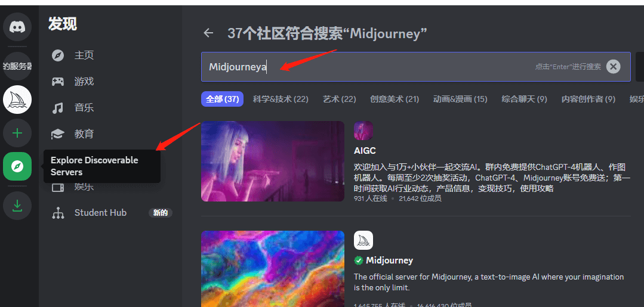Click the 37个社区符合搜索 results heading
The height and width of the screenshot is (307, 644).
[327, 33]
